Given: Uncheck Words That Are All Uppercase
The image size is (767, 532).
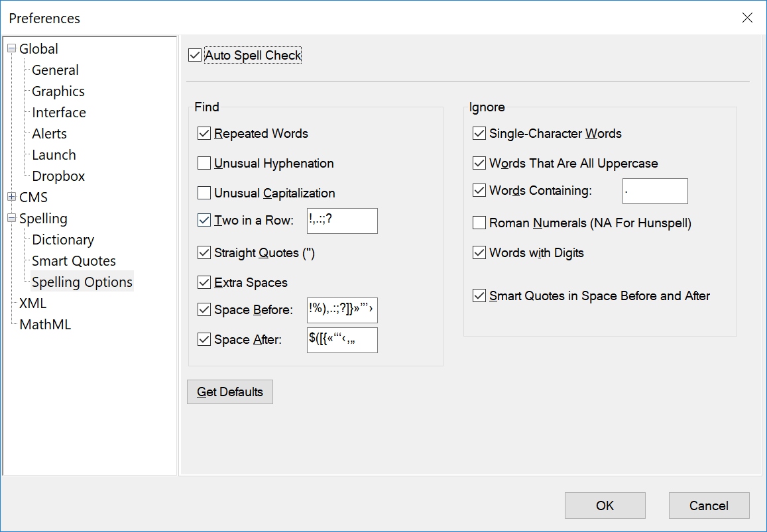Looking at the screenshot, I should pos(479,163).
